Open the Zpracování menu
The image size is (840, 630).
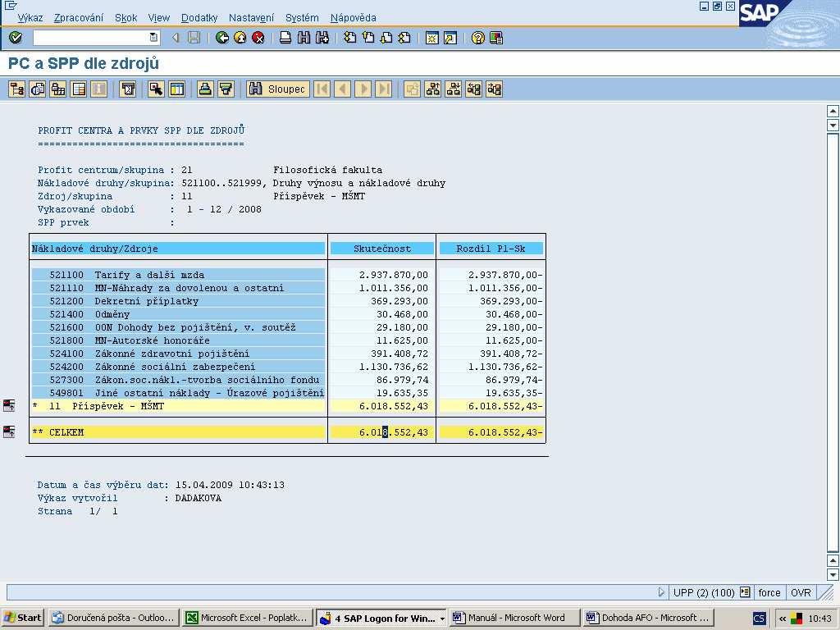[78, 18]
